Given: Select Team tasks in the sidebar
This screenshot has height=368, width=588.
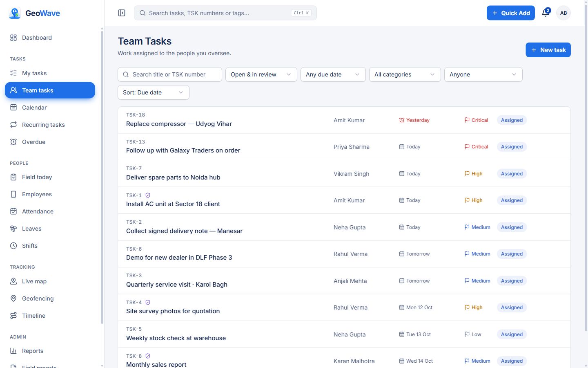Looking at the screenshot, I should coord(50,90).
